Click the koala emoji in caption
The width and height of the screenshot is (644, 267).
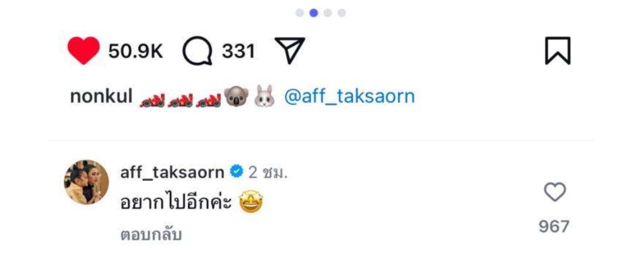(x=236, y=97)
